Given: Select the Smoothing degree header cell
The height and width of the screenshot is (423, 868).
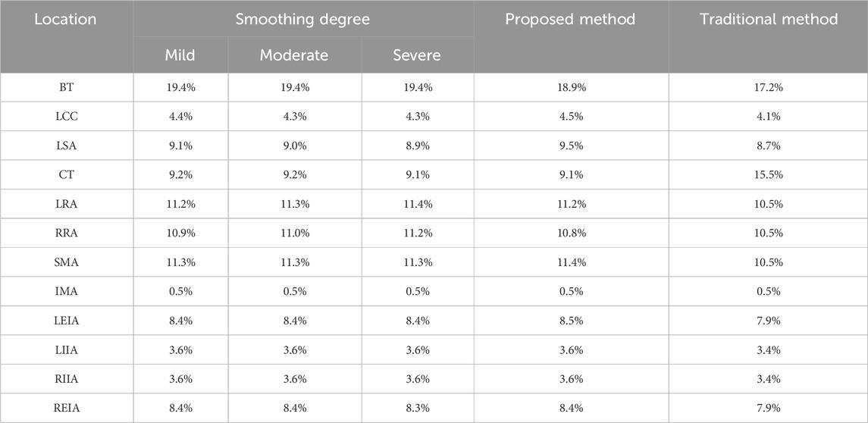Looking at the screenshot, I should 302,19.
